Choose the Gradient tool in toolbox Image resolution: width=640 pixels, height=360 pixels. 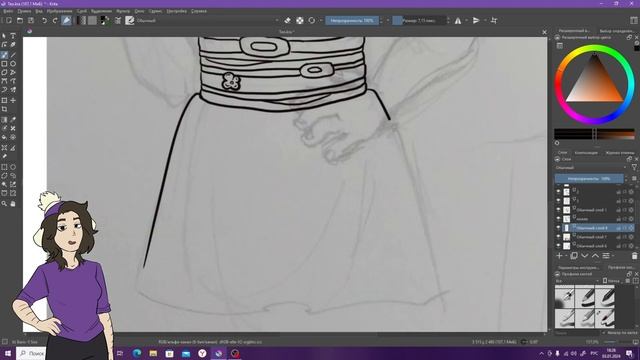(x=4, y=120)
